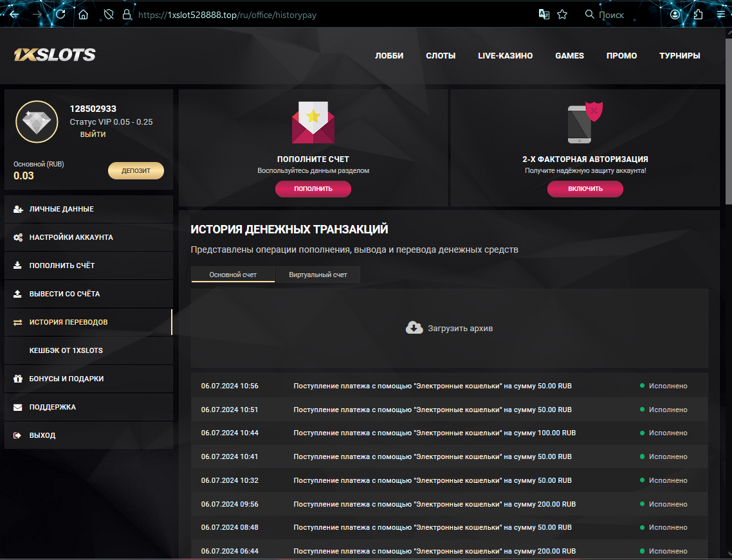Go back with the browser back arrow
The width and height of the screenshot is (732, 560).
[x=14, y=15]
